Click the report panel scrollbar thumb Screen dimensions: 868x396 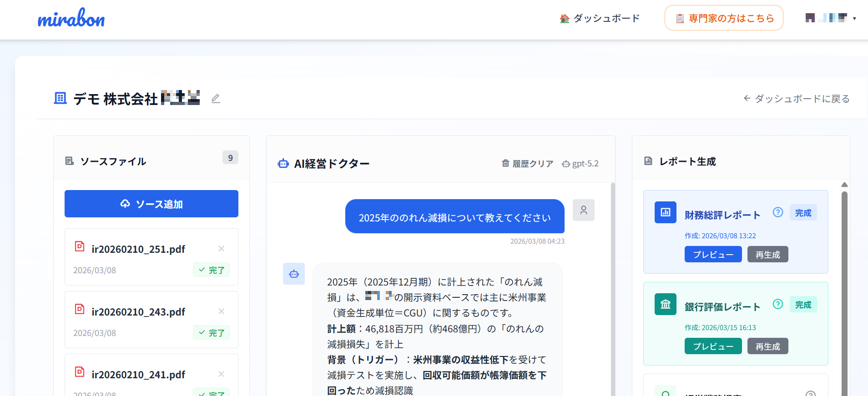844,293
